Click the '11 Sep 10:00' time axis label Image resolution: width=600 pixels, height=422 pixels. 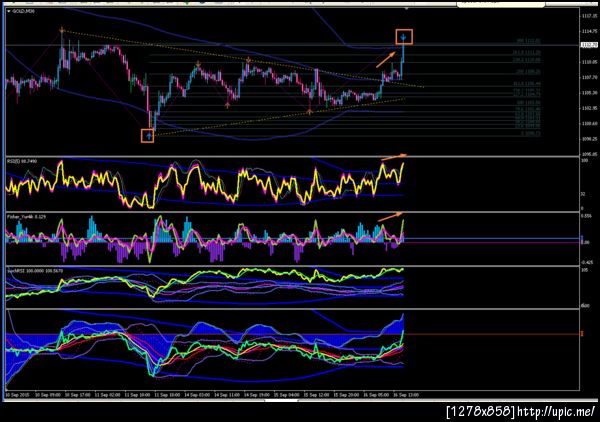(137, 394)
